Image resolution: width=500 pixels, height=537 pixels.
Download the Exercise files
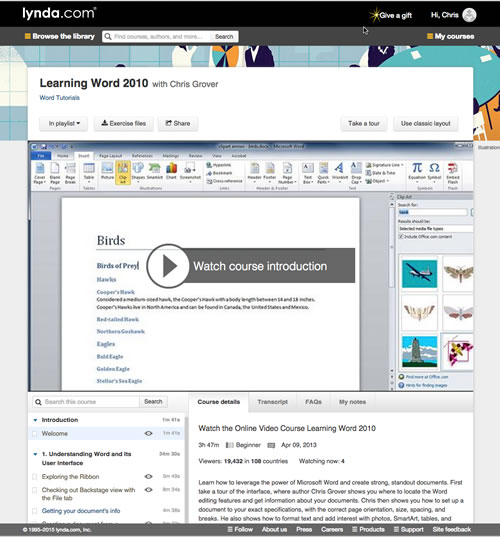tap(124, 123)
